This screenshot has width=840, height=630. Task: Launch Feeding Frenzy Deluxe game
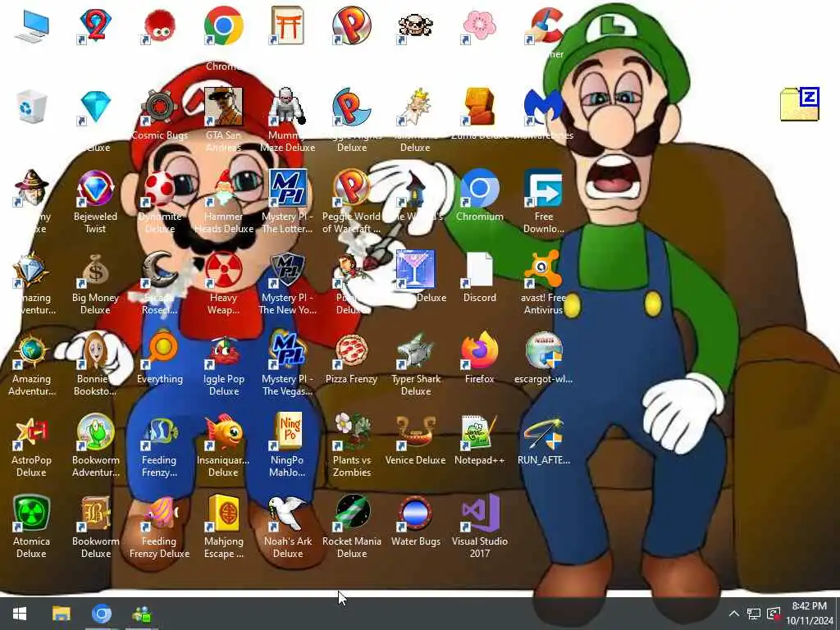(x=159, y=514)
